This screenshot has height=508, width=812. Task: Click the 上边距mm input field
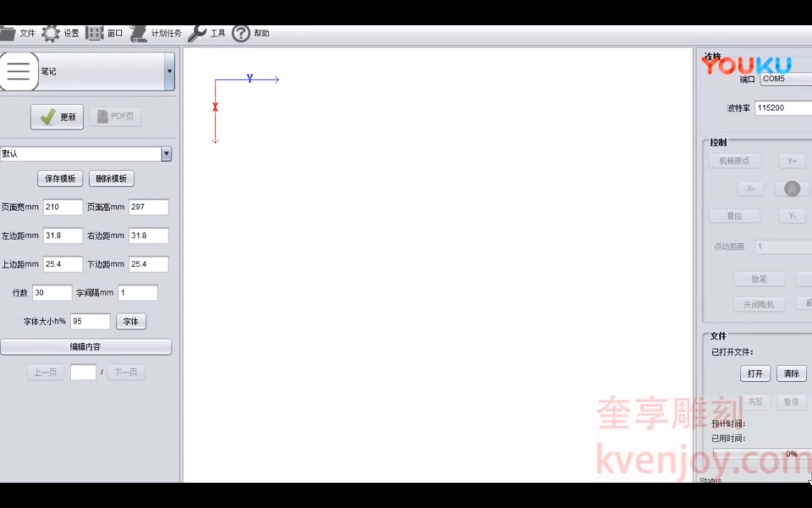pyautogui.click(x=63, y=264)
